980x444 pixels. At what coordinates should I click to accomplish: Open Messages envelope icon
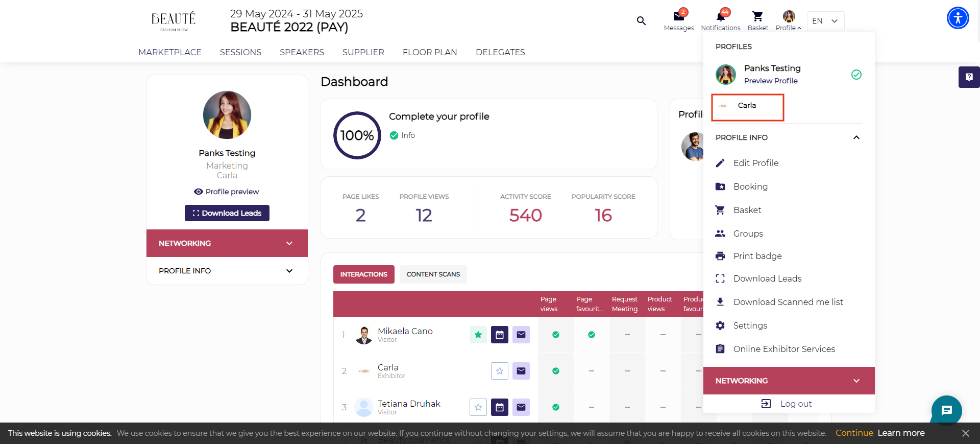[x=679, y=16]
